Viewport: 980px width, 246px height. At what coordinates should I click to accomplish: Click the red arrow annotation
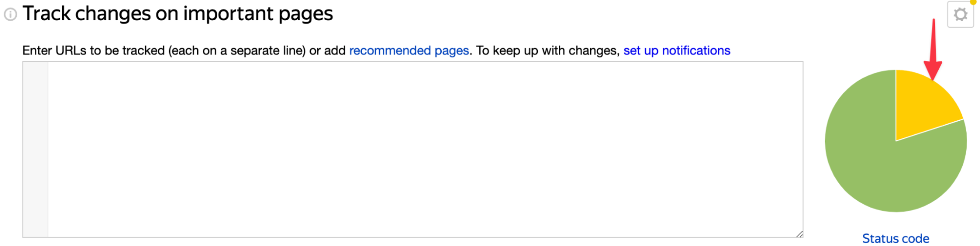point(933,49)
